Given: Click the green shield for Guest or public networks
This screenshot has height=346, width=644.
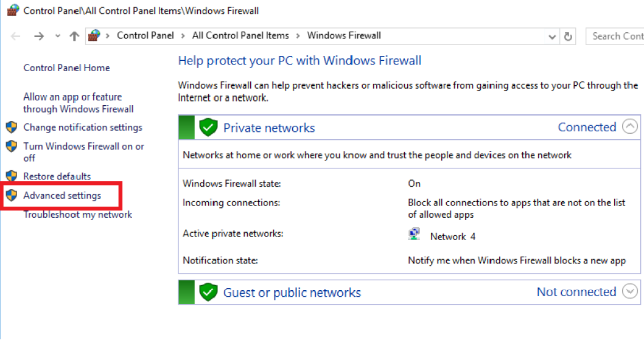Looking at the screenshot, I should click(208, 292).
